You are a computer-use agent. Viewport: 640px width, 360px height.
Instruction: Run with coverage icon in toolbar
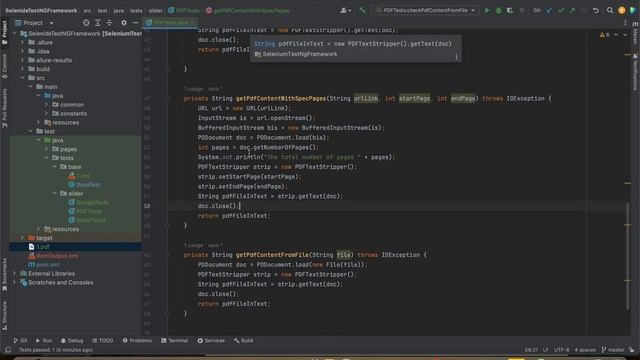point(510,10)
